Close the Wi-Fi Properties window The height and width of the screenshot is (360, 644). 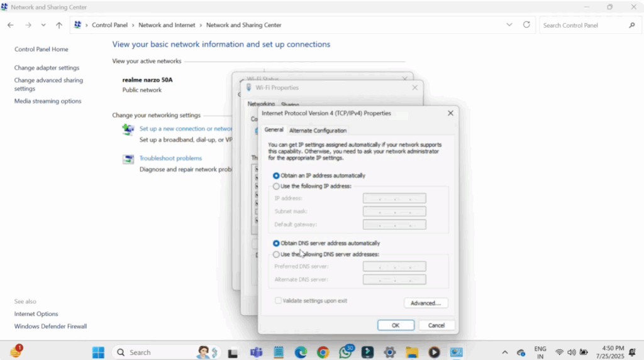pyautogui.click(x=415, y=87)
